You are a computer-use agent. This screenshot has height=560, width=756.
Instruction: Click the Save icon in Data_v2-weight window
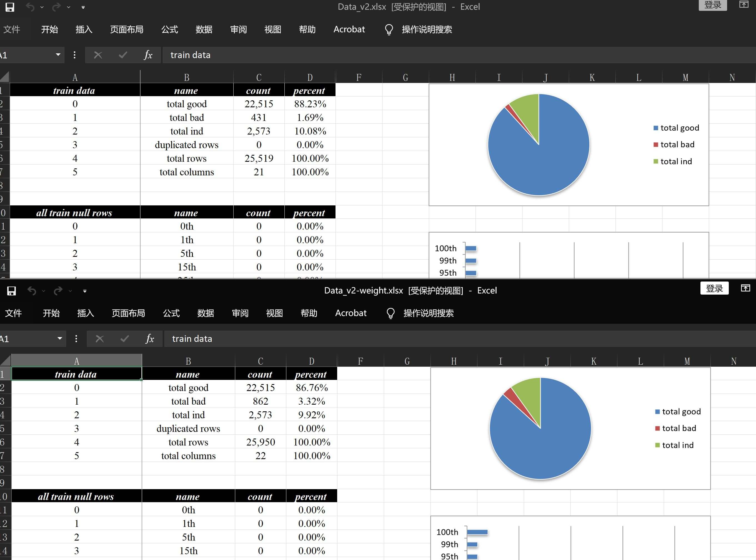[x=11, y=291]
